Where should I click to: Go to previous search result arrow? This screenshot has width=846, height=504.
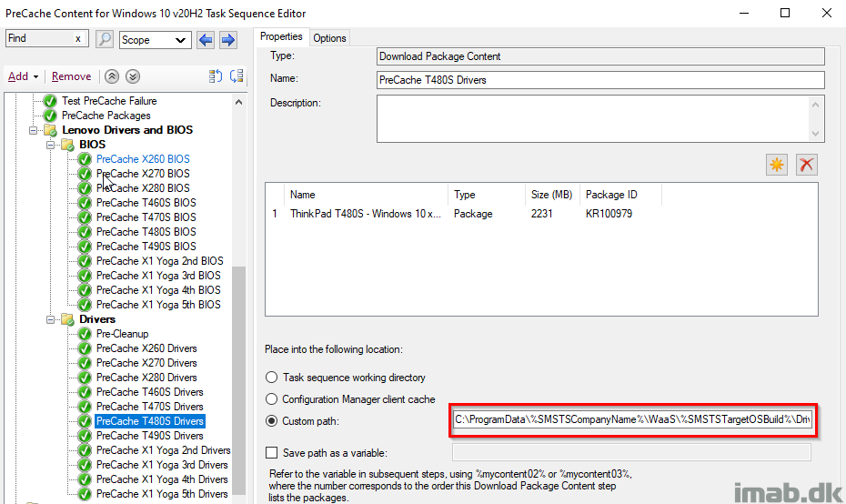coord(206,40)
